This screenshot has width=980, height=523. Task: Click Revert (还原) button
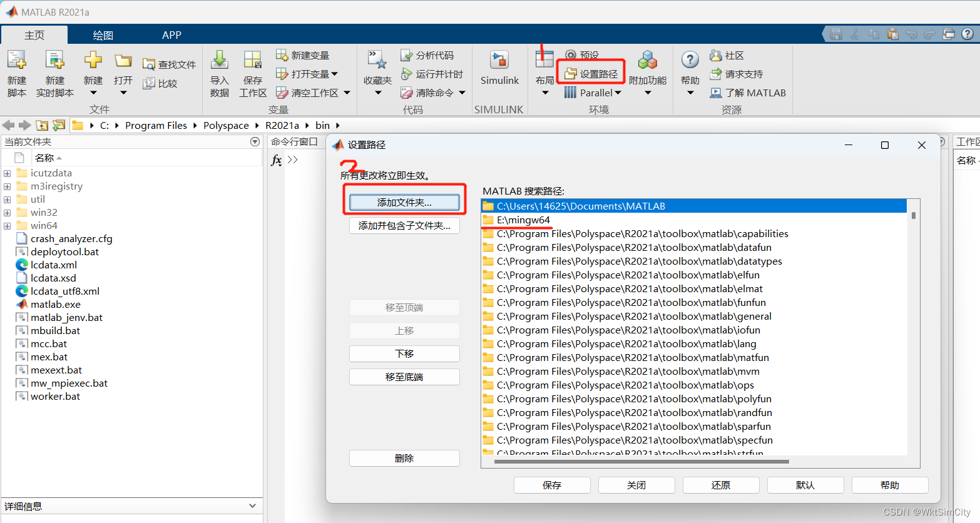(721, 485)
